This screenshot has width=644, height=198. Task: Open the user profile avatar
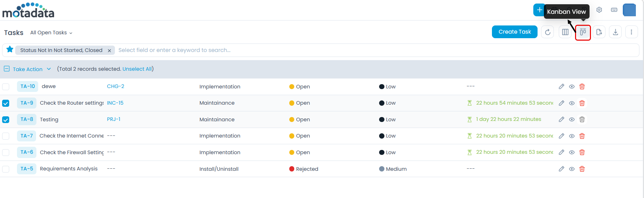point(629,10)
